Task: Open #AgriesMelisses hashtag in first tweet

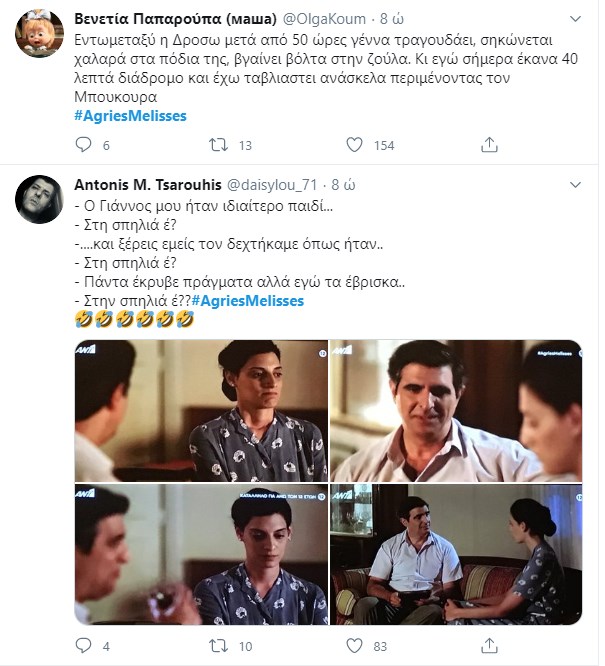Action: (x=130, y=115)
